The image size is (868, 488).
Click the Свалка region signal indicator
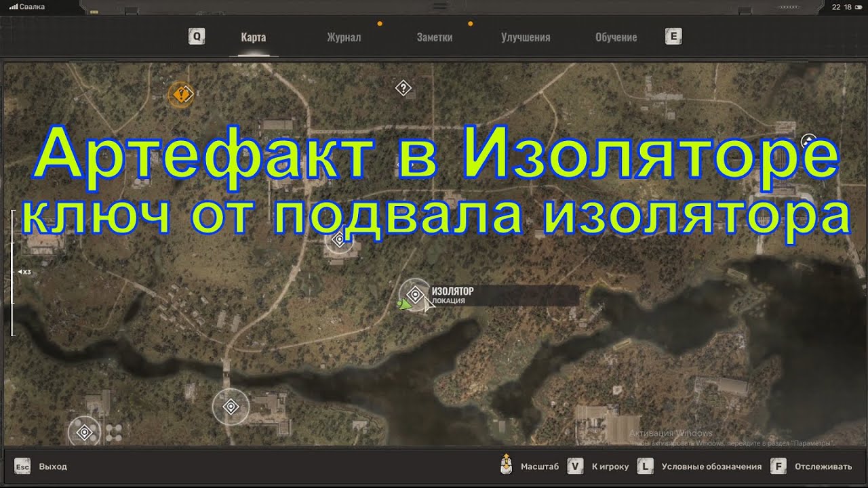27,7
